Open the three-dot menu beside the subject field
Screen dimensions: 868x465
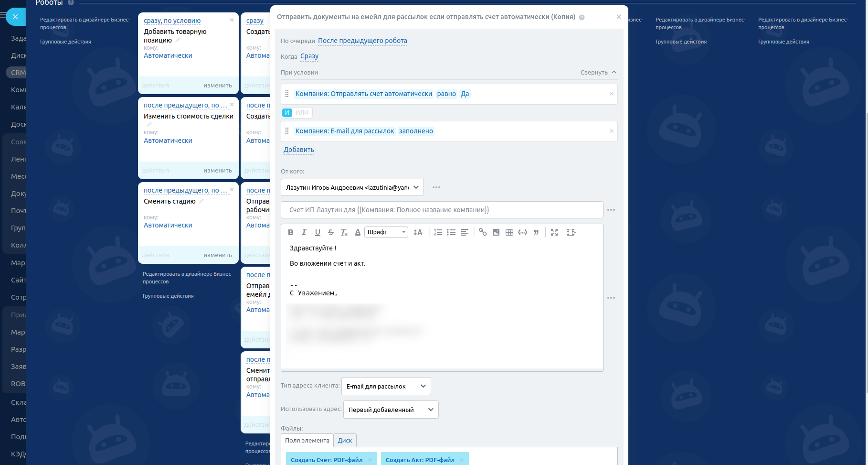coord(611,210)
